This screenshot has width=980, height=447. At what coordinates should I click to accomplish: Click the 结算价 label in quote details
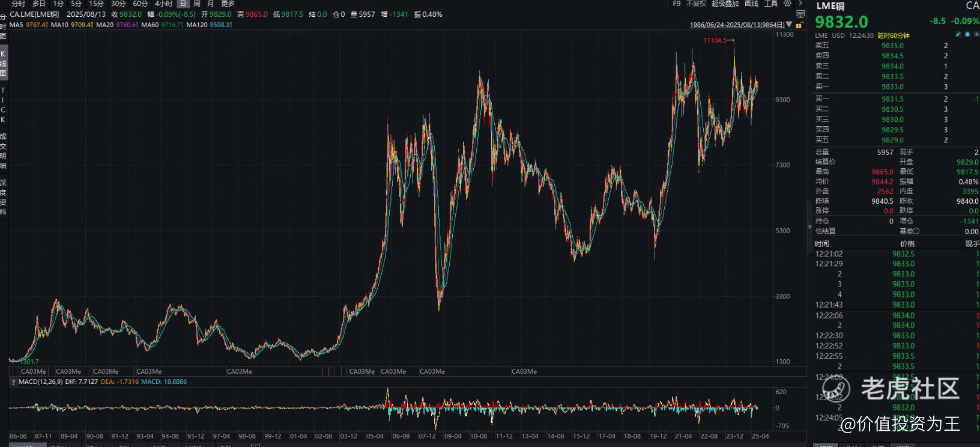825,162
